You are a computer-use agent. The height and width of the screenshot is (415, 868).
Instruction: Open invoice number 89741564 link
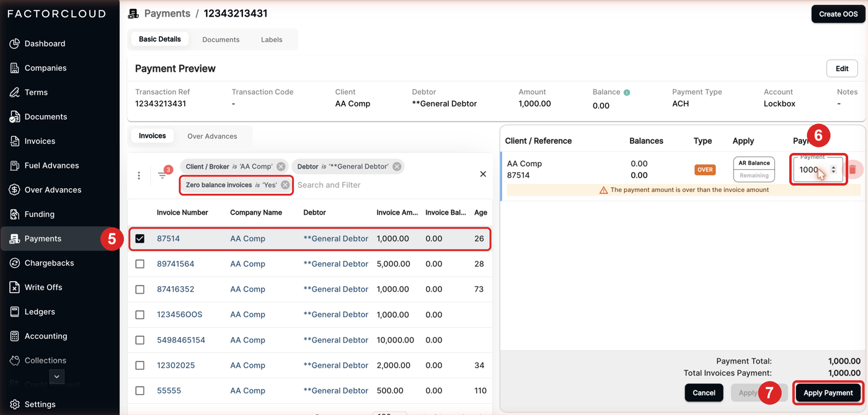175,264
